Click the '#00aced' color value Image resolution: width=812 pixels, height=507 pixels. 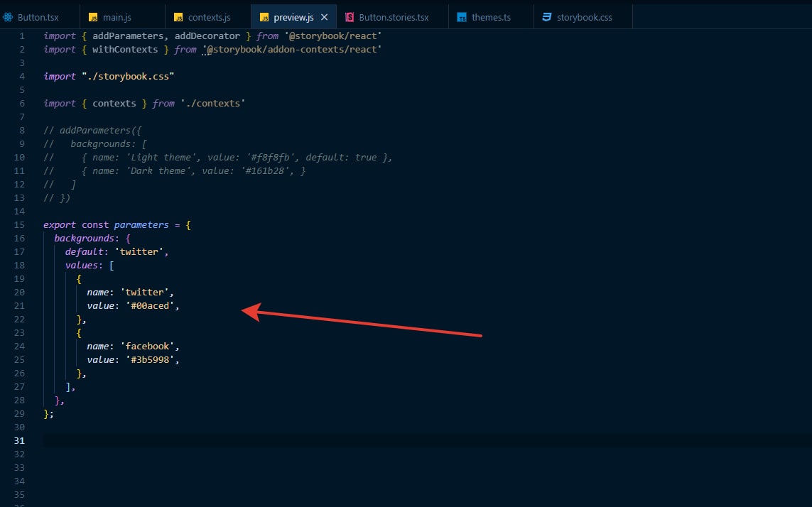(150, 305)
